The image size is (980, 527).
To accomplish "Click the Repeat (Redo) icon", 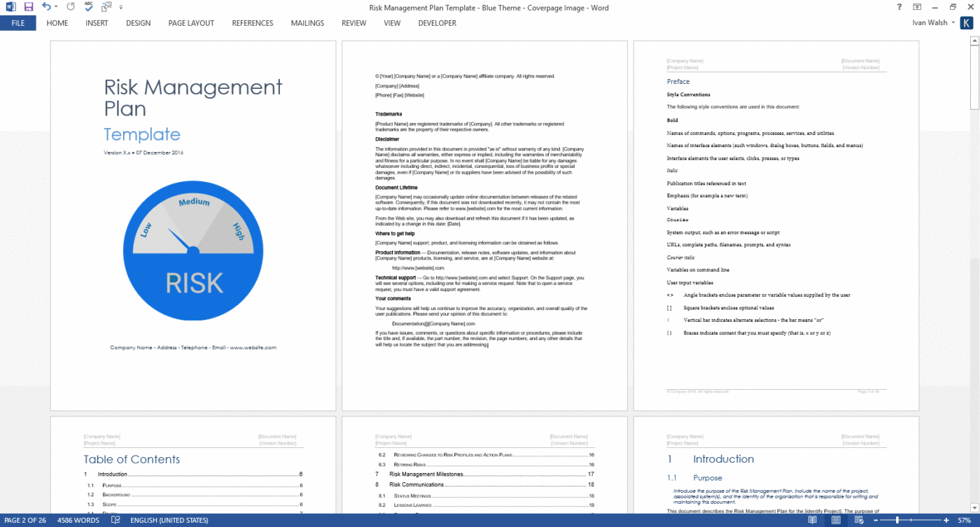I will pos(70,6).
